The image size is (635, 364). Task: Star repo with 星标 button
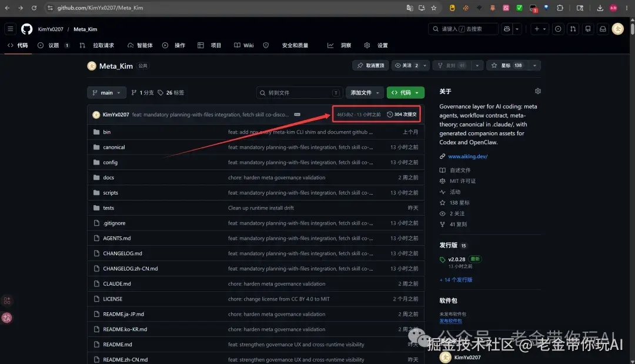click(x=507, y=66)
